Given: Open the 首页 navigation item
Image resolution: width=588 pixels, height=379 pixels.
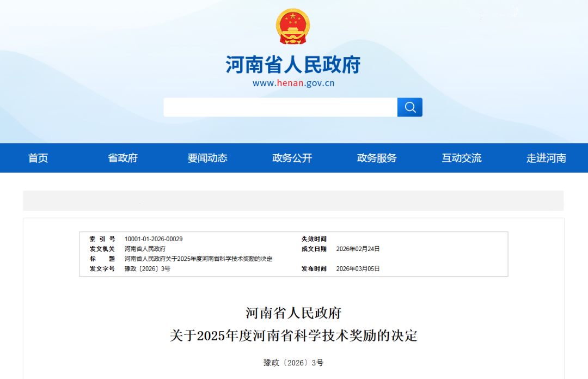Looking at the screenshot, I should [x=38, y=158].
